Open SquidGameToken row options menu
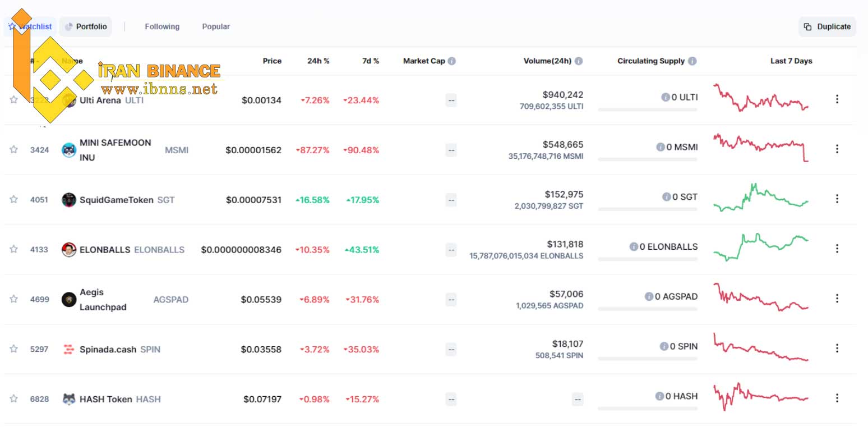The image size is (868, 431). pos(837,199)
